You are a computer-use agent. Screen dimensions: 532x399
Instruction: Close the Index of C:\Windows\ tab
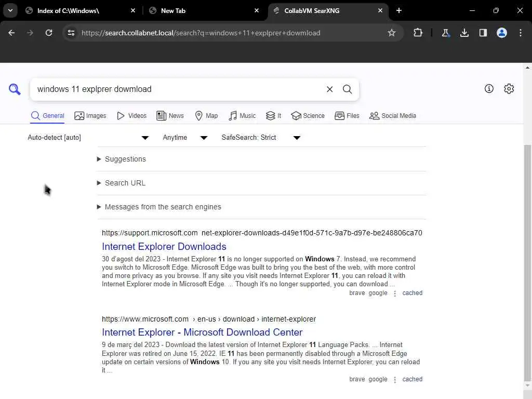[x=133, y=10]
